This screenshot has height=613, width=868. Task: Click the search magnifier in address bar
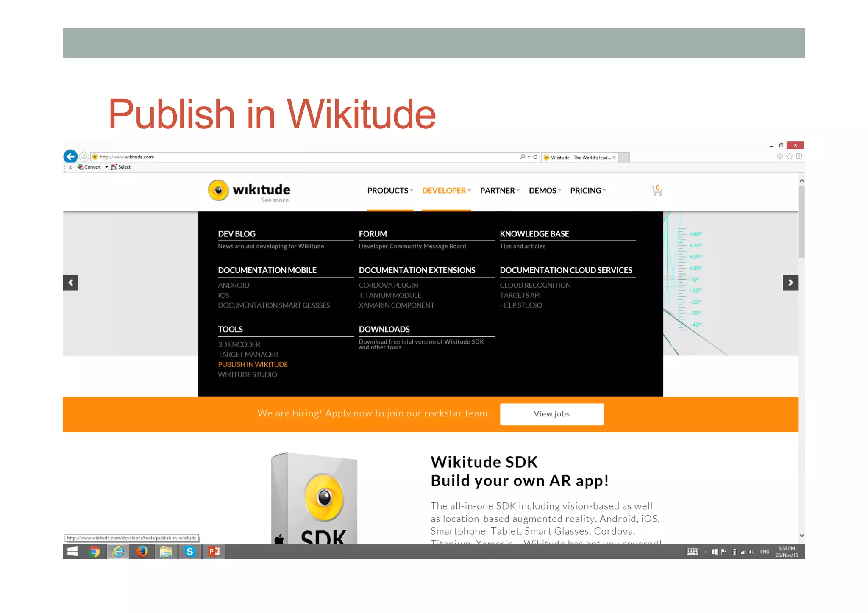pyautogui.click(x=523, y=157)
